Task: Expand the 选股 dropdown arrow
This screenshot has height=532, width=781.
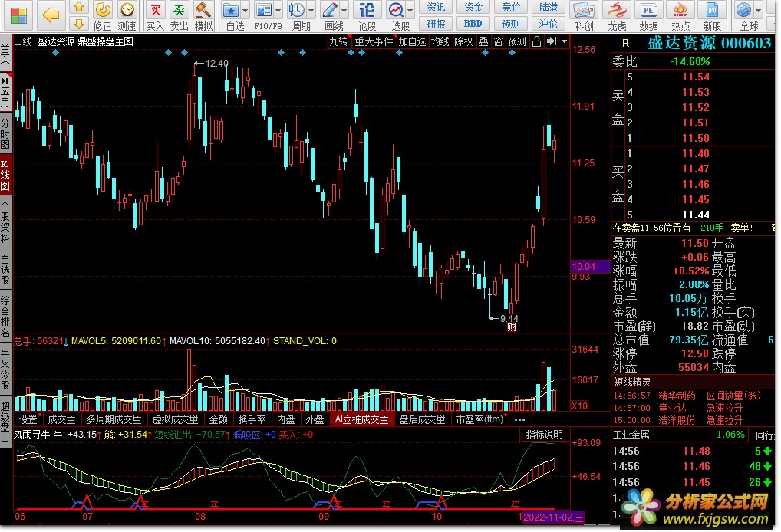Action: [410, 11]
